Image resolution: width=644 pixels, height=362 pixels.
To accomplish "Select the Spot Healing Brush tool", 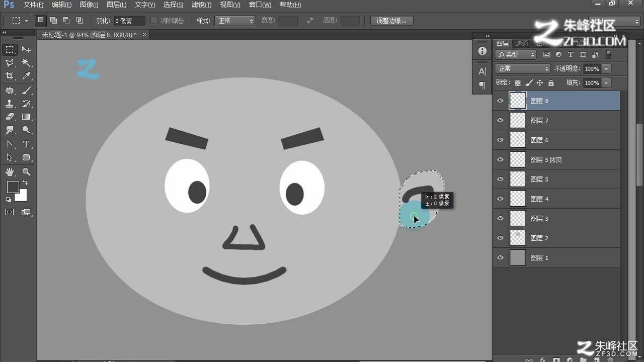I will 10,90.
